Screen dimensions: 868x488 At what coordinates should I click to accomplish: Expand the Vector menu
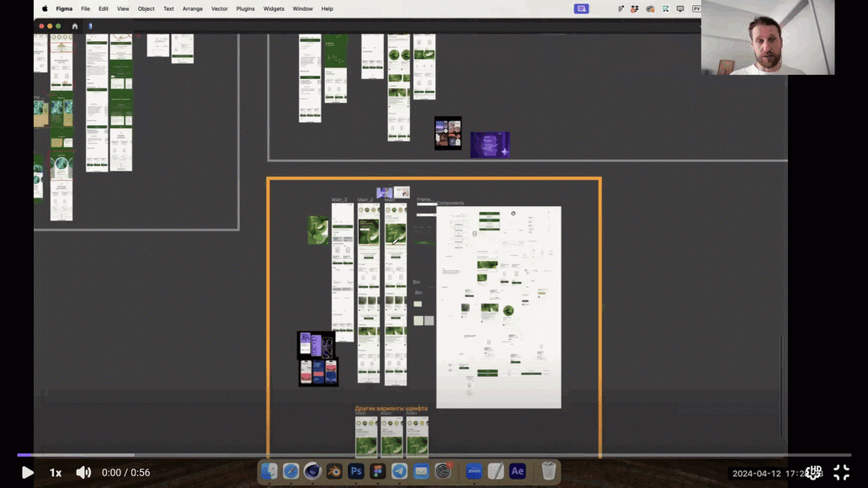[219, 8]
